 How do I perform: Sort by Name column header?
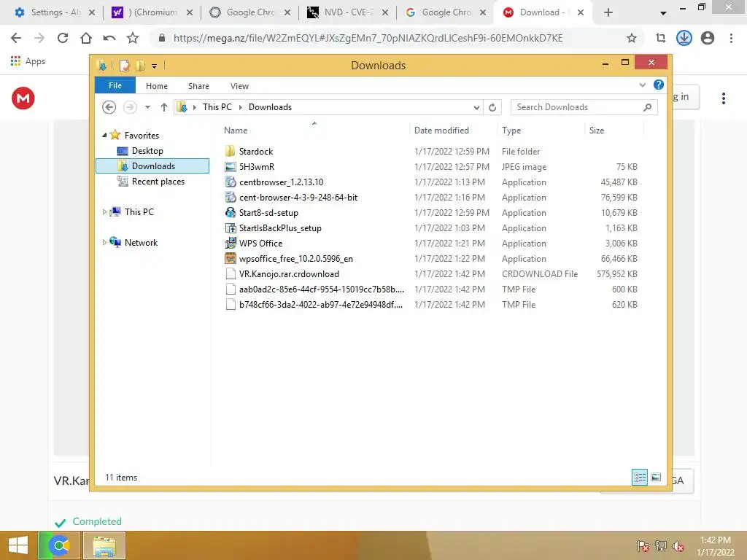click(x=236, y=131)
